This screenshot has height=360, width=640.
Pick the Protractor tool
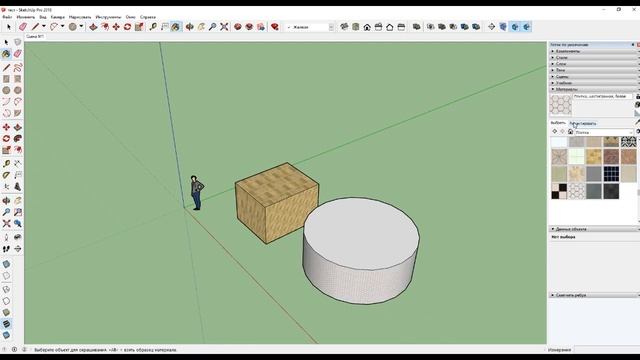[x=6, y=175]
